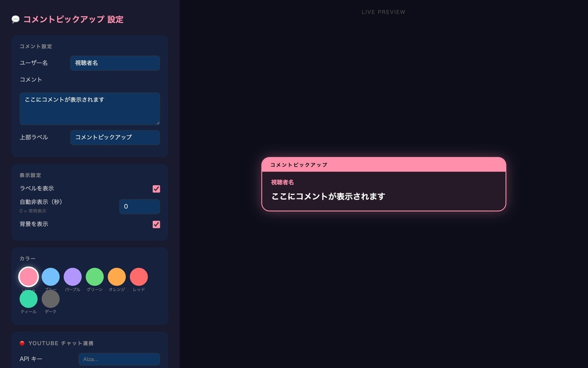
Task: Uncheck the ラベルを表示 checkbox
Action: (x=156, y=188)
